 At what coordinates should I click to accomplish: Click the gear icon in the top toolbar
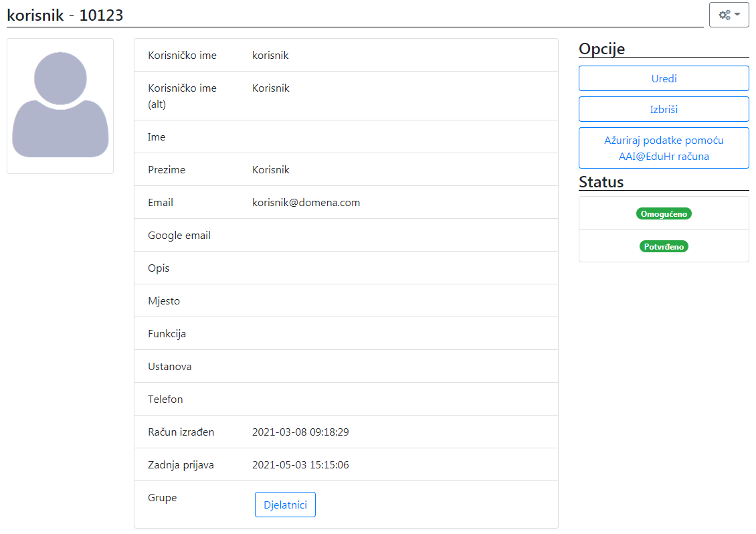[x=725, y=14]
